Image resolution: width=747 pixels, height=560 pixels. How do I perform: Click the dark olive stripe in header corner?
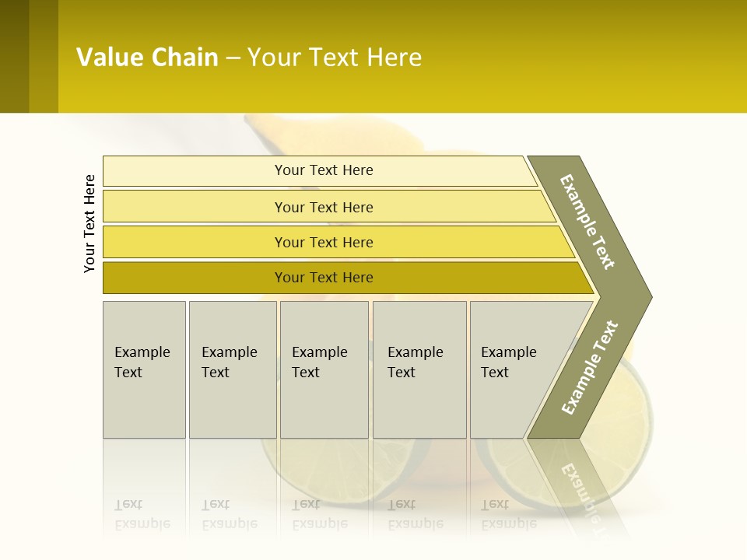(x=14, y=56)
